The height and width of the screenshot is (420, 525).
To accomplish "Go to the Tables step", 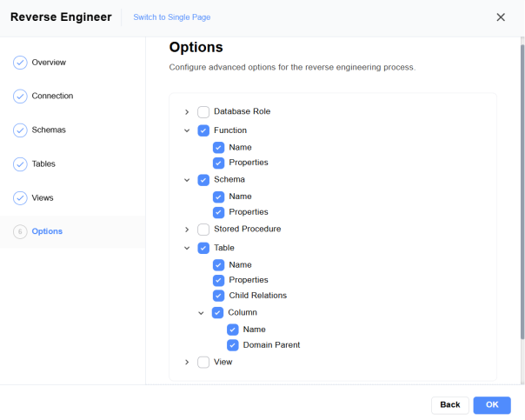I will pyautogui.click(x=43, y=164).
